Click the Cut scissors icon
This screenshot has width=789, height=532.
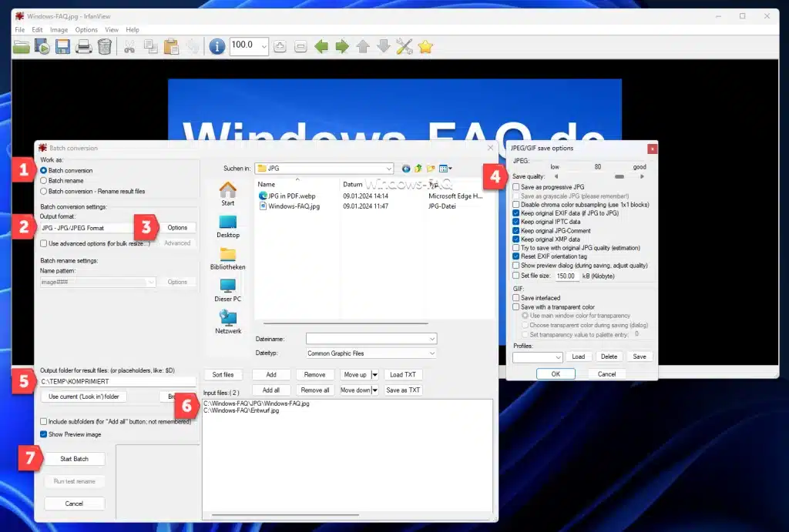pos(129,47)
